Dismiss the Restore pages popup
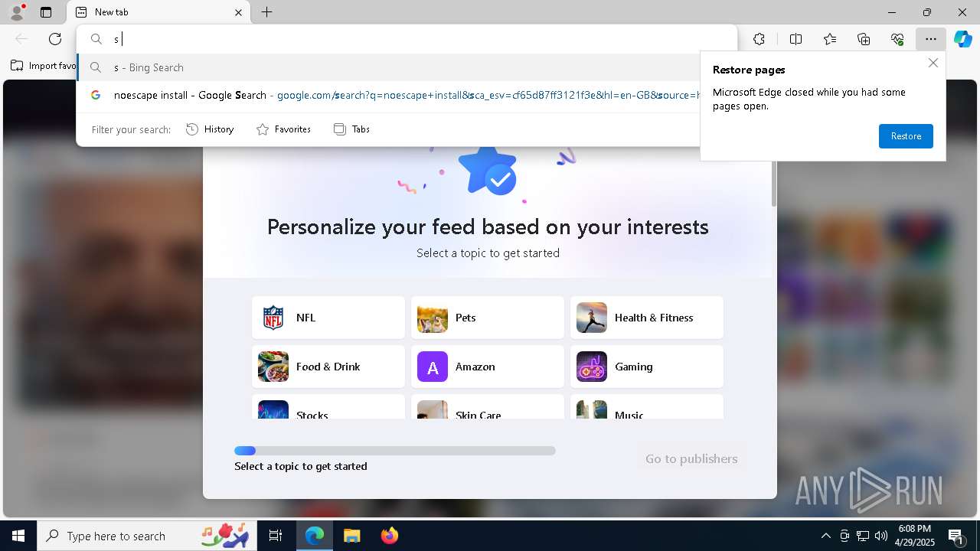 (933, 63)
